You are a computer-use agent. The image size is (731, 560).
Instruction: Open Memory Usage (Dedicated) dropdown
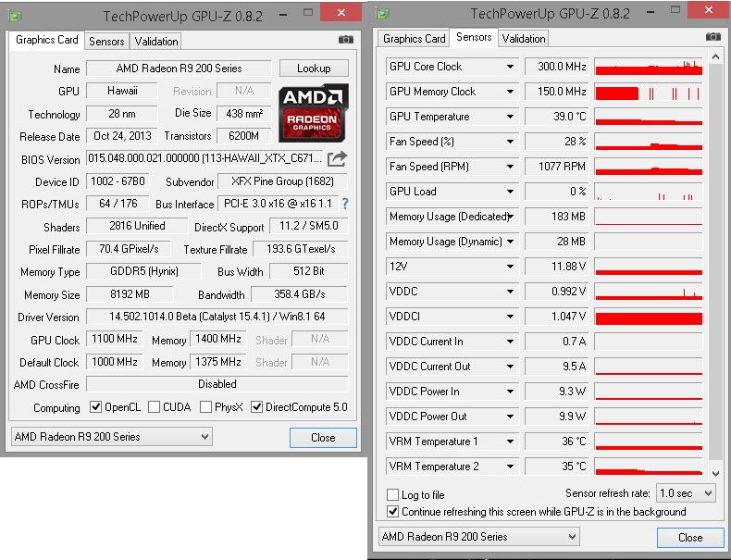pos(511,217)
